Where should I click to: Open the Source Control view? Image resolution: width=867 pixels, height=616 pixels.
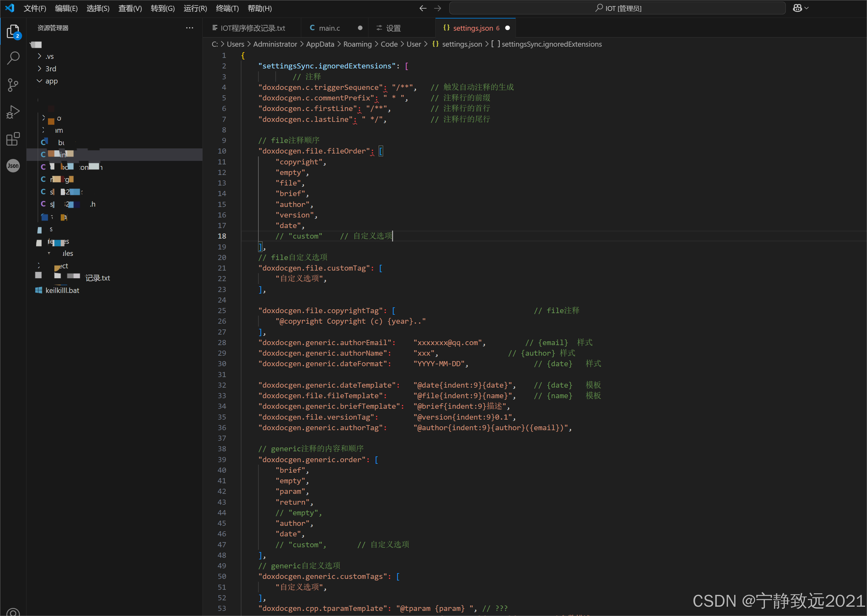[x=13, y=85]
